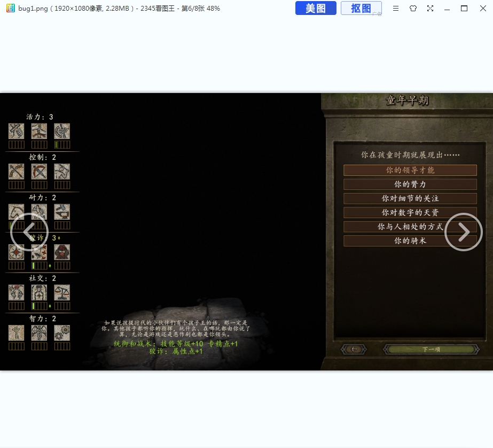
Task: Click the Roguery hooded icon under 狡诈
Action: [x=62, y=252]
